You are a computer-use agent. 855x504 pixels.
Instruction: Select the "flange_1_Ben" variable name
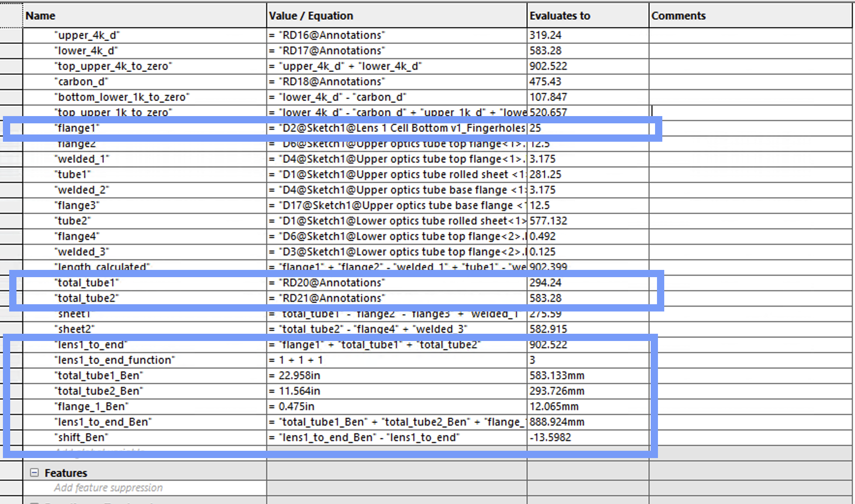coord(92,407)
